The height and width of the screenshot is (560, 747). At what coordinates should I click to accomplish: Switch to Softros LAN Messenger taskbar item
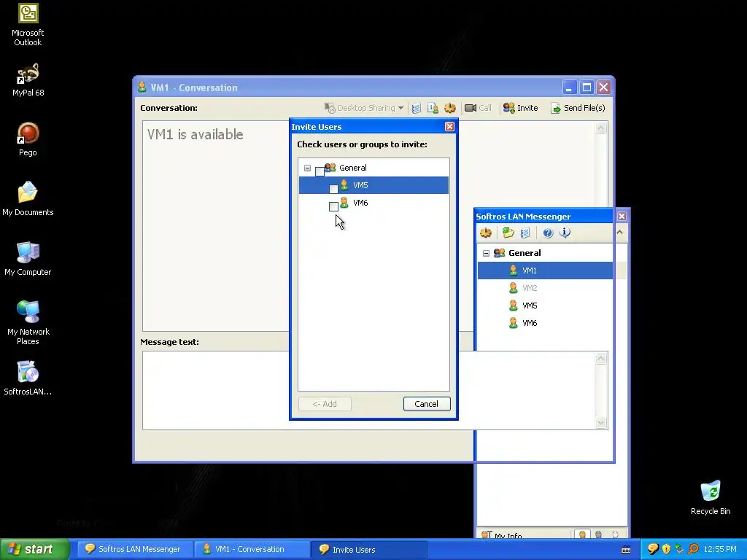click(133, 549)
